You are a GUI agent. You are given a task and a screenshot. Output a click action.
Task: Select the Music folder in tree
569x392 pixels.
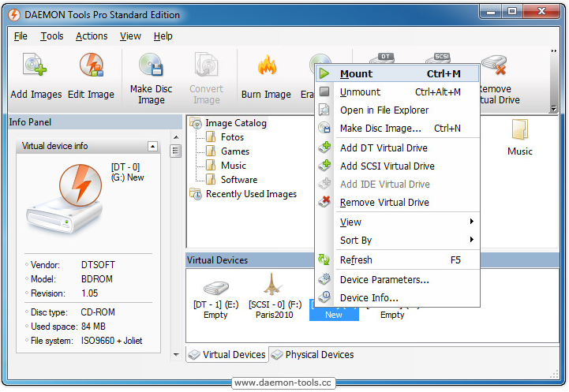point(226,166)
